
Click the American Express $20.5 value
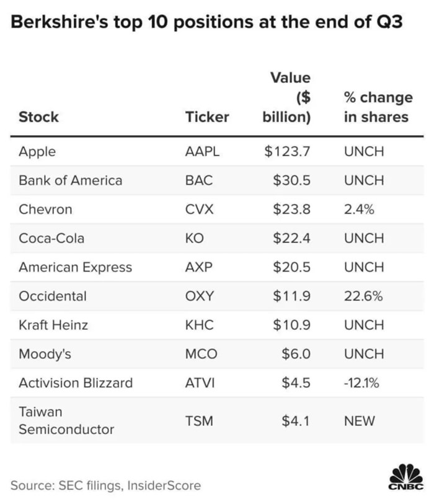[x=291, y=267]
